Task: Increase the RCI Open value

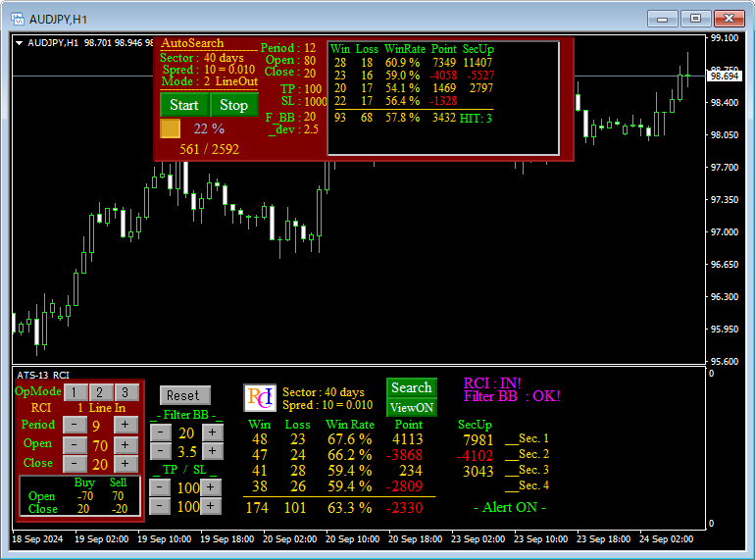Action: [126, 445]
